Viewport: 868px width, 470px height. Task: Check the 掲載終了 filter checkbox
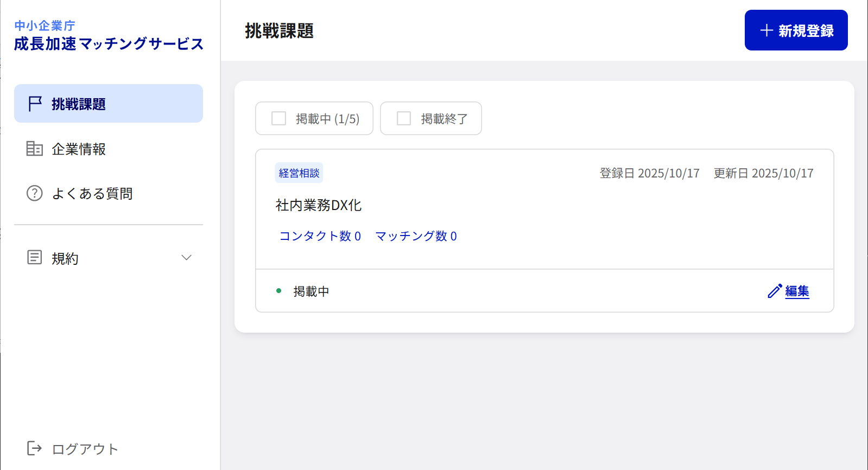(404, 118)
